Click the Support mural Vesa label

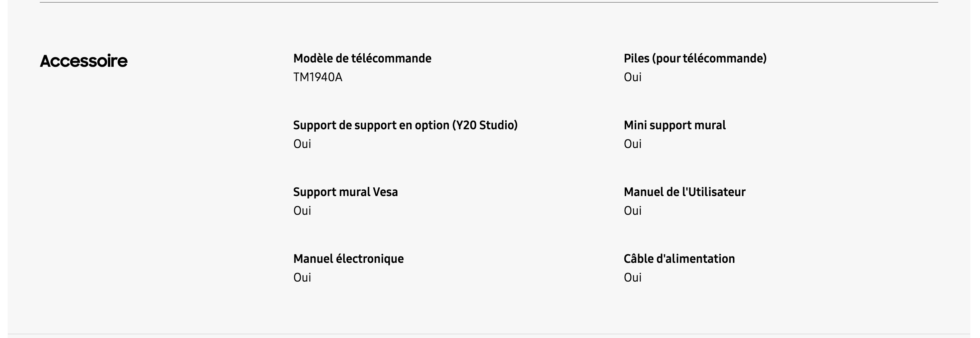[345, 192]
